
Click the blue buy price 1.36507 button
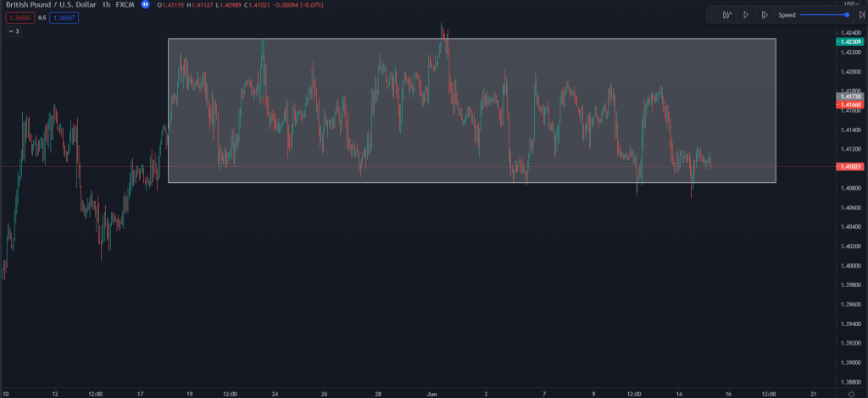tap(64, 18)
